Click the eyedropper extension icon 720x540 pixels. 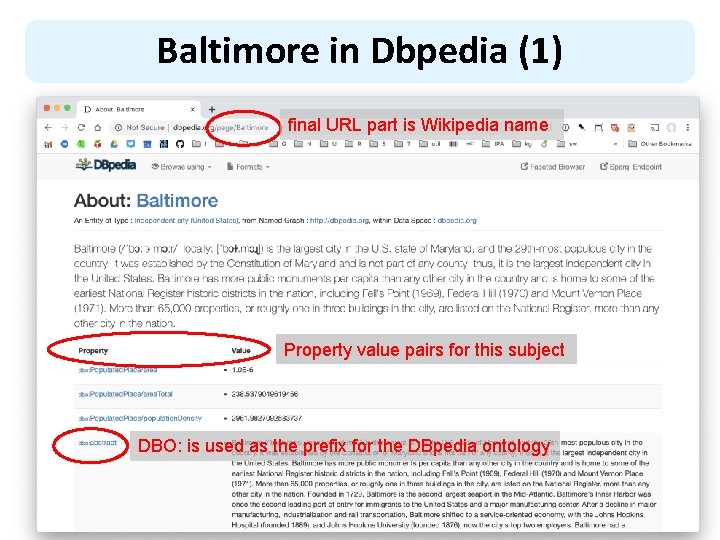(582, 127)
